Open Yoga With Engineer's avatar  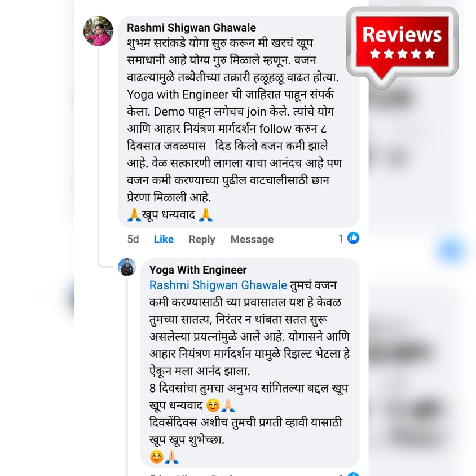[126, 267]
